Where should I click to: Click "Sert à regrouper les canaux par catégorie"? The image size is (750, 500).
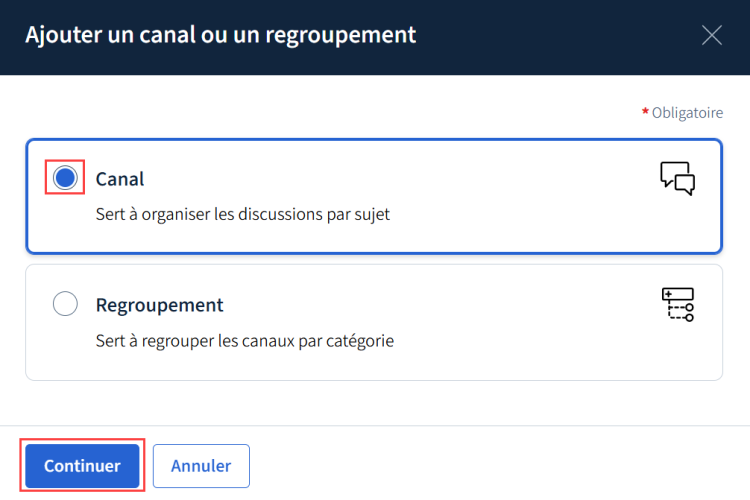[244, 341]
